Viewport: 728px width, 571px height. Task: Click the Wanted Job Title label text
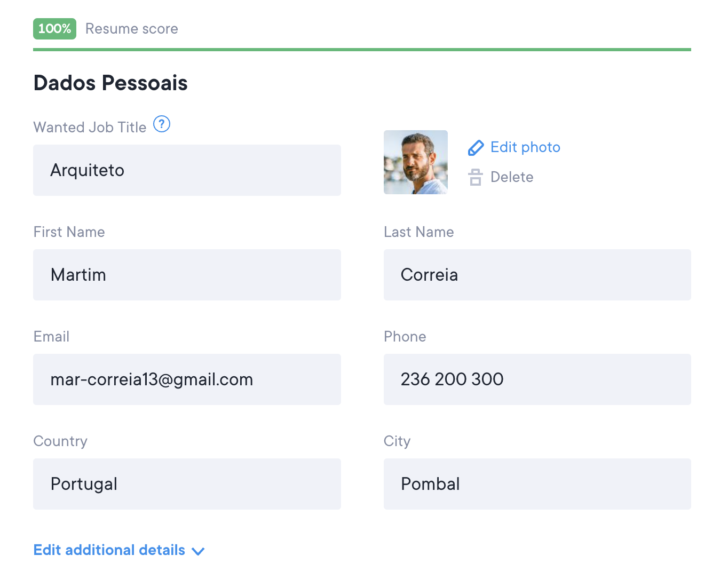click(90, 128)
